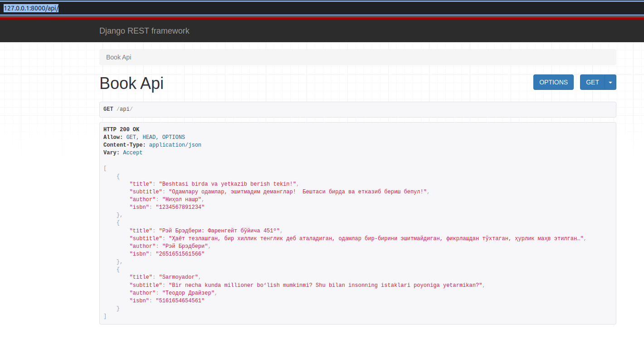Select the HEAD link in Allow header
Viewport: 644px width, 340px height.
pos(149,137)
